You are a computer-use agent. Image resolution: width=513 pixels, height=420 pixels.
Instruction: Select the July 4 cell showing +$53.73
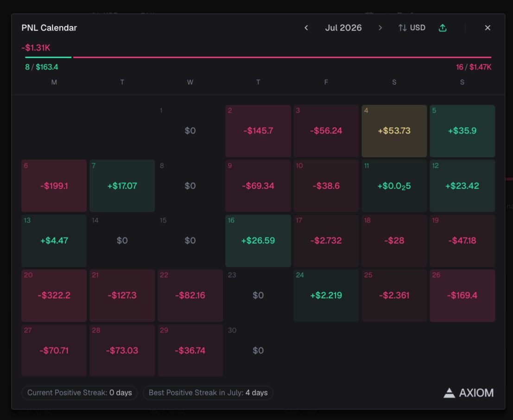(x=394, y=131)
